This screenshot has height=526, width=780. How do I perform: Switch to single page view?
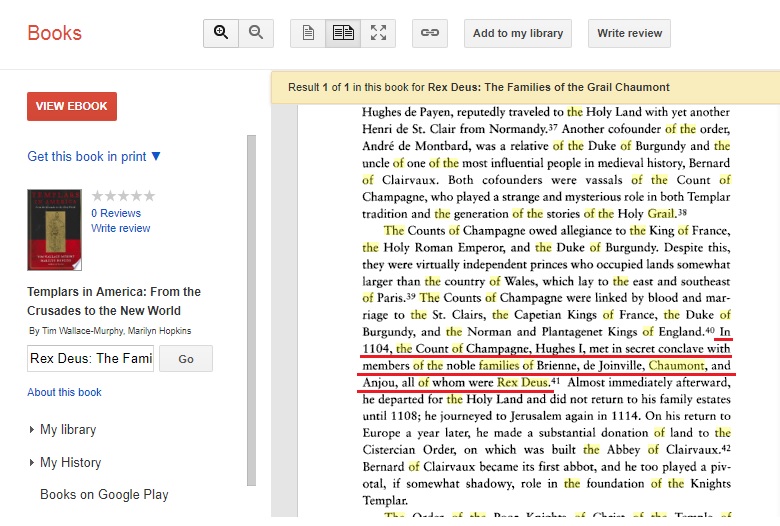[x=308, y=33]
